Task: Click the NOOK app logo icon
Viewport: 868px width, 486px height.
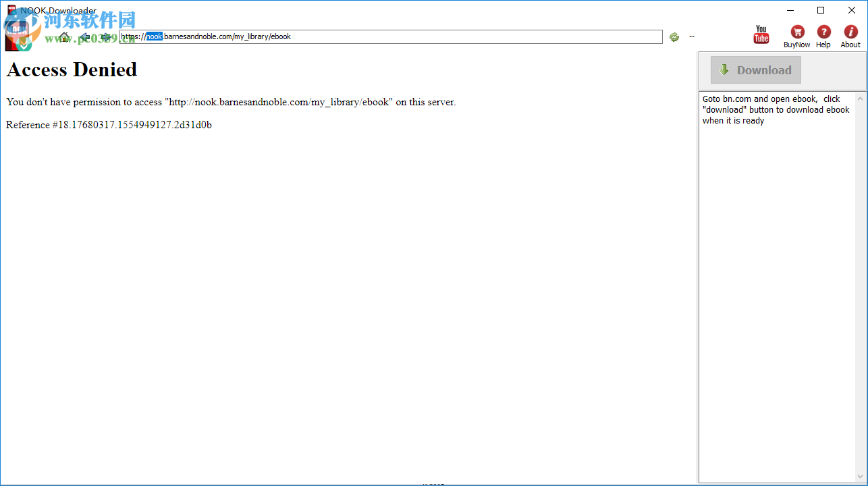Action: coord(18,34)
